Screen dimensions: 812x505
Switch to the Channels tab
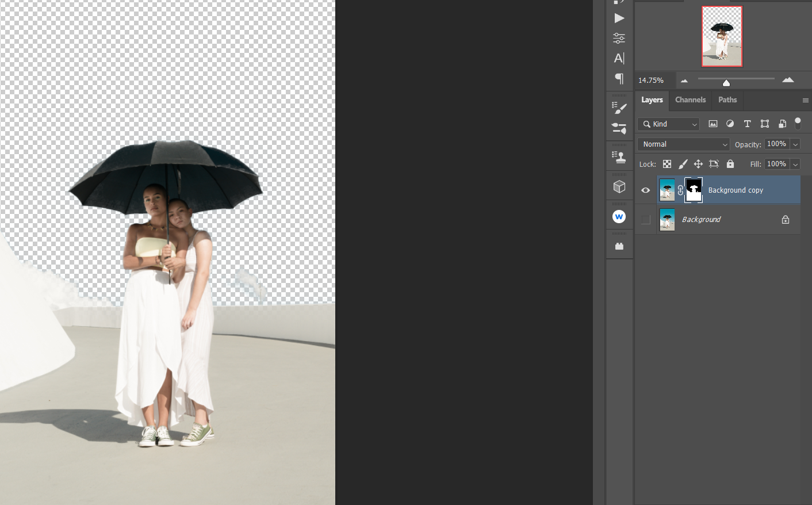pos(690,100)
